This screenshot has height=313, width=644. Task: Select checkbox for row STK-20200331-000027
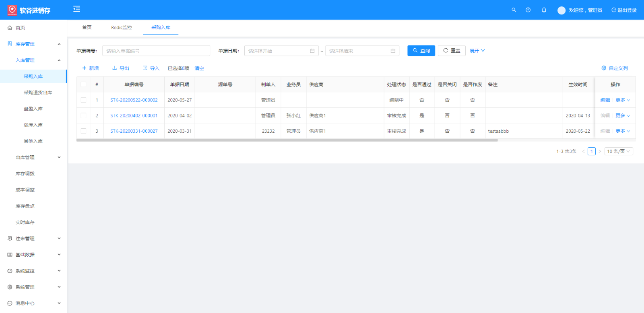click(x=83, y=131)
